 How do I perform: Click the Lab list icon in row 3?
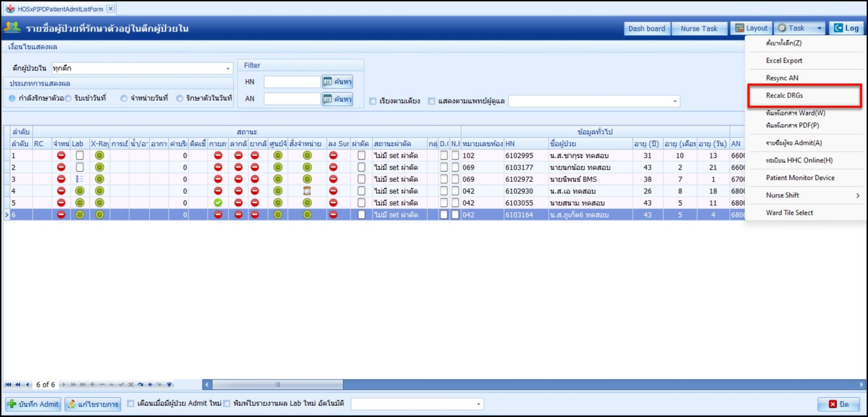(79, 179)
